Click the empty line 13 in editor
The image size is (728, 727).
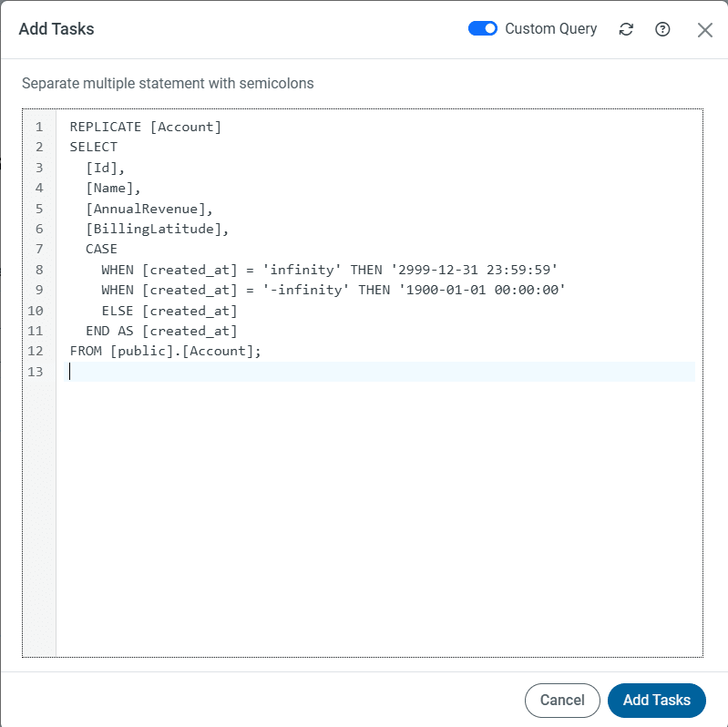click(364, 372)
